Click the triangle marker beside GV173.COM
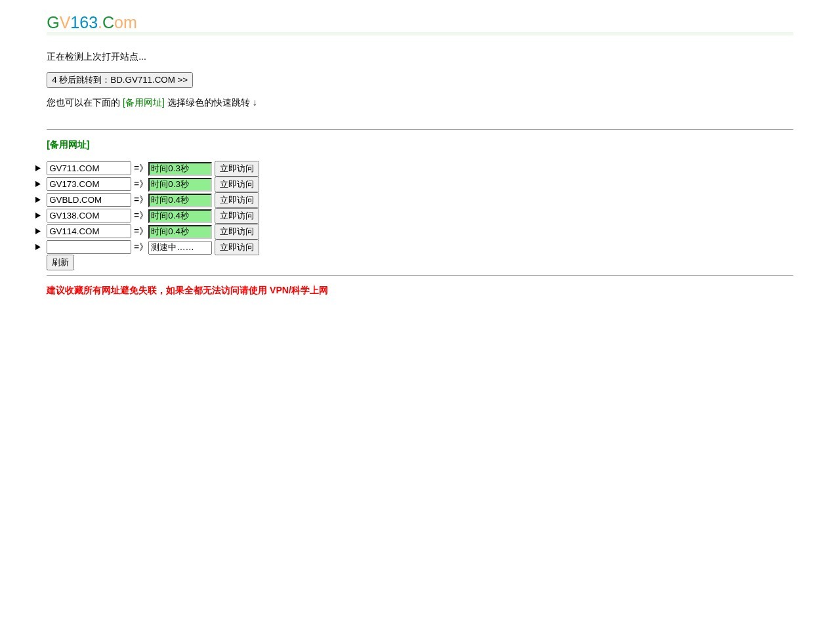This screenshot has height=630, width=840. click(38, 184)
